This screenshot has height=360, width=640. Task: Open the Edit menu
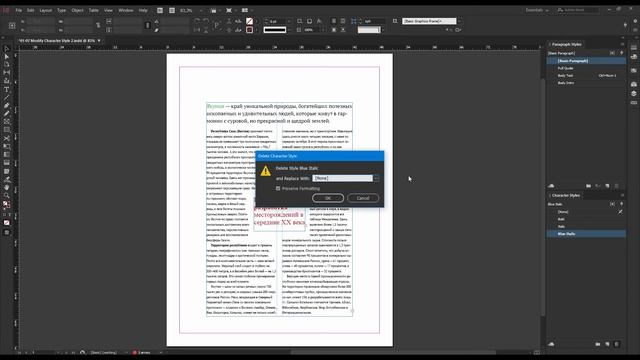coord(31,10)
